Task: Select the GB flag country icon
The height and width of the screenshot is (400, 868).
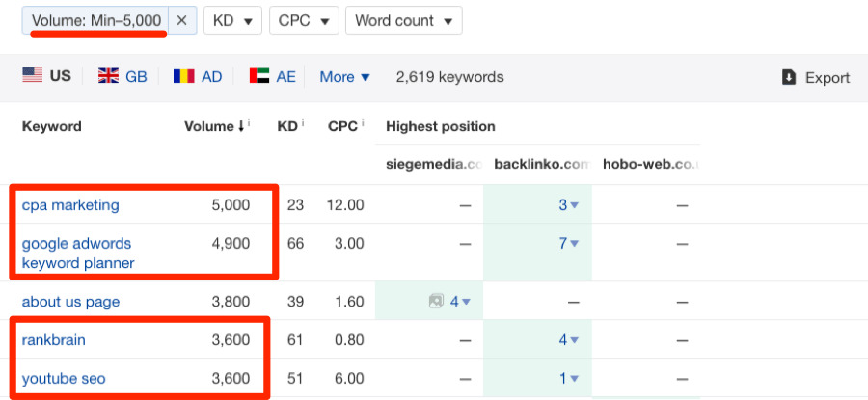Action: coord(108,77)
